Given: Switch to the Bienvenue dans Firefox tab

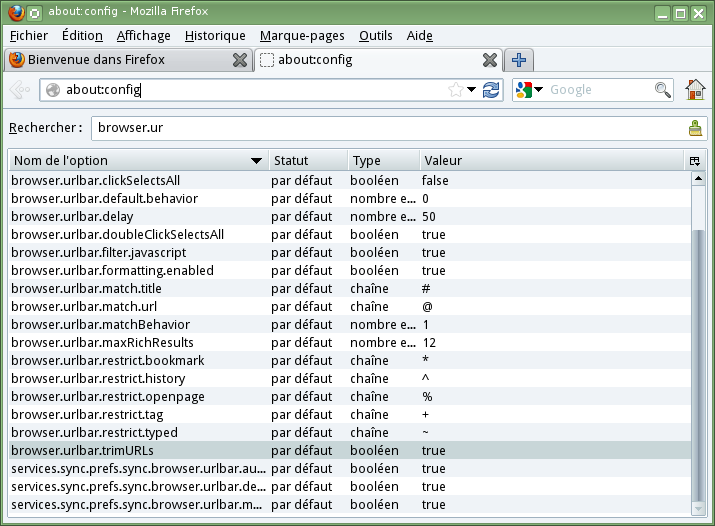Looking at the screenshot, I should 128,60.
